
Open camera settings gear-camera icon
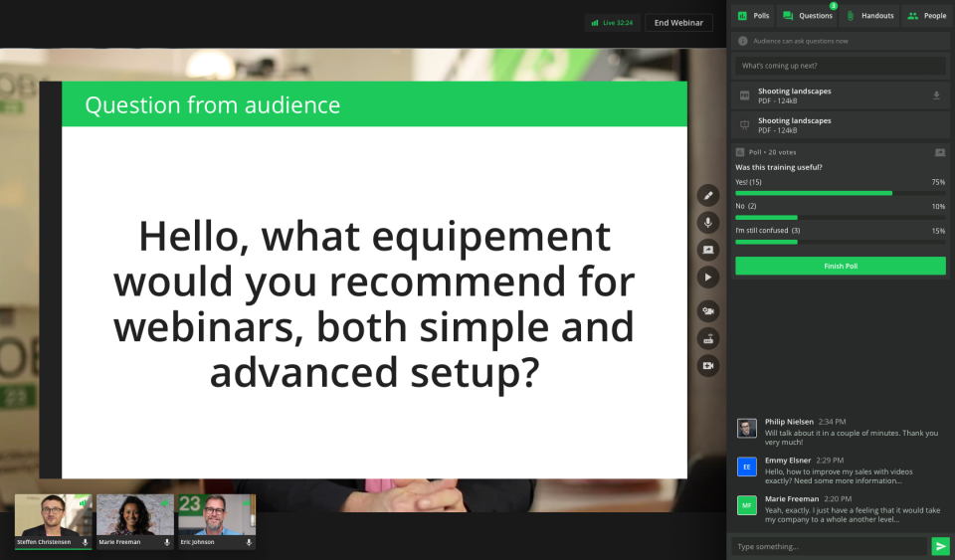(x=707, y=311)
